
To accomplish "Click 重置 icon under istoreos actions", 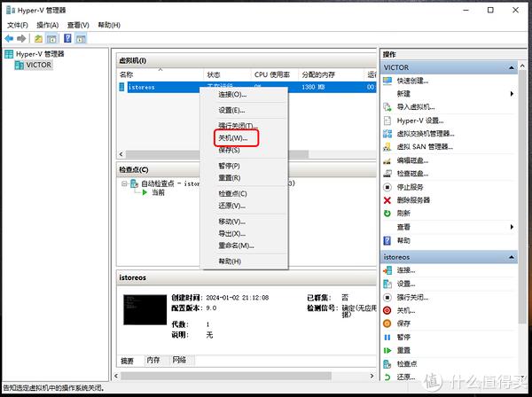I will pos(387,351).
